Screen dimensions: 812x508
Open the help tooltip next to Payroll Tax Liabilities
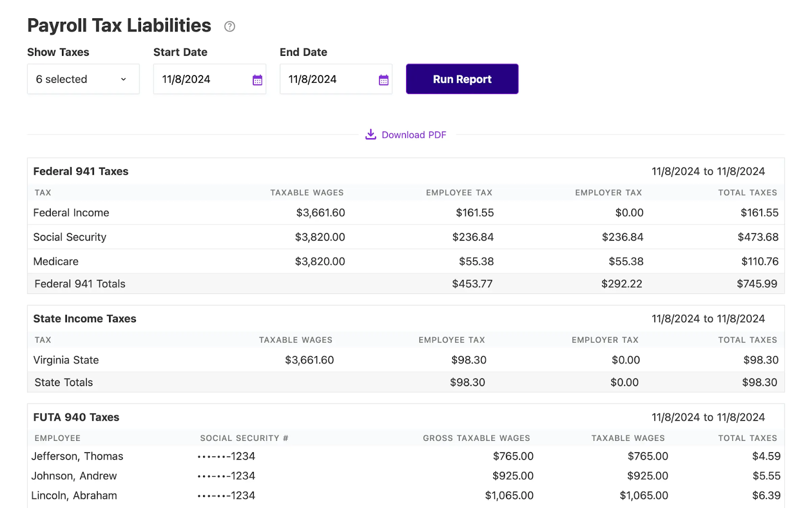(x=229, y=26)
